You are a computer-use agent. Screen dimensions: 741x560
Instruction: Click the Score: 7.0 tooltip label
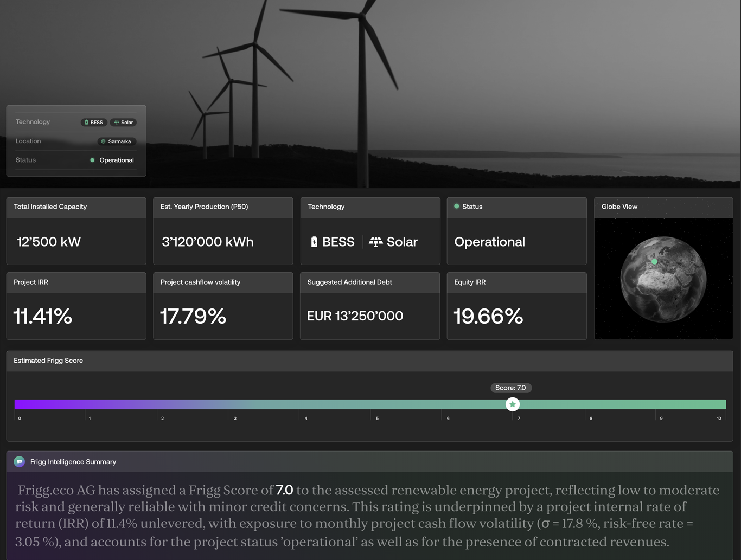pyautogui.click(x=510, y=388)
